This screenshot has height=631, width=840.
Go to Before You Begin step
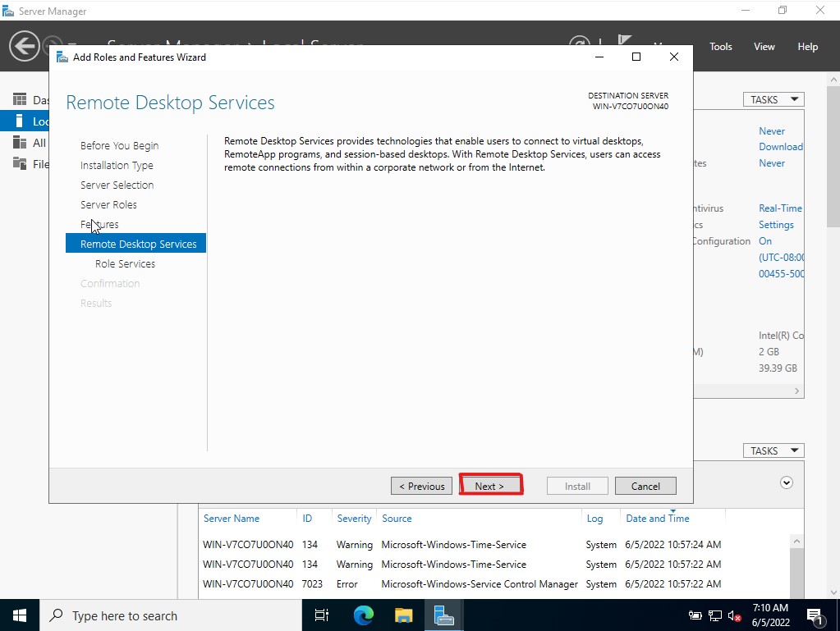[119, 145]
